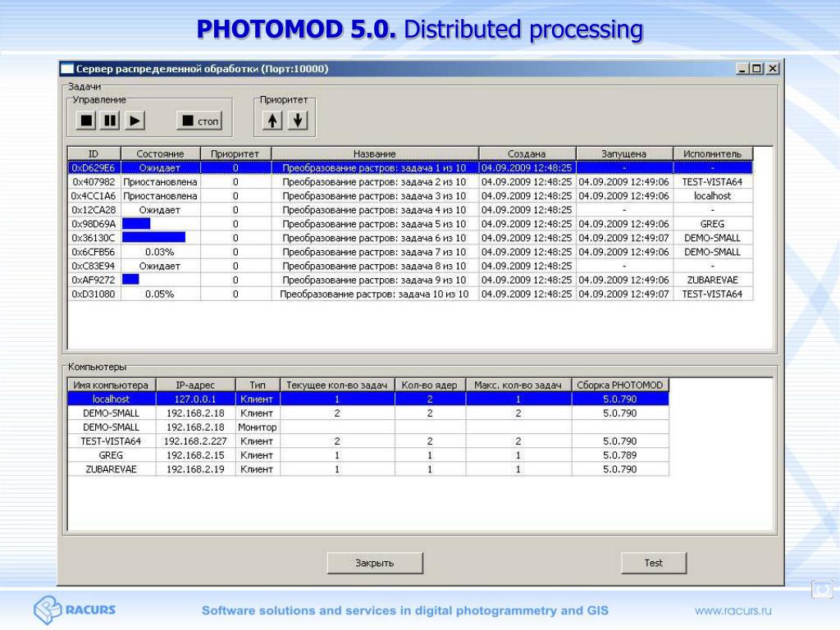This screenshot has height=630, width=840.
Task: Click window icon in title bar
Action: [x=67, y=69]
